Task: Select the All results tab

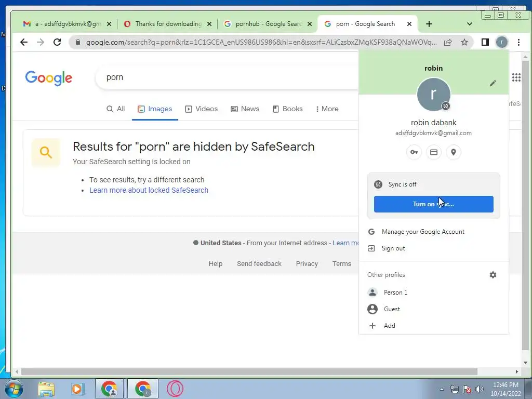Action: pyautogui.click(x=116, y=109)
